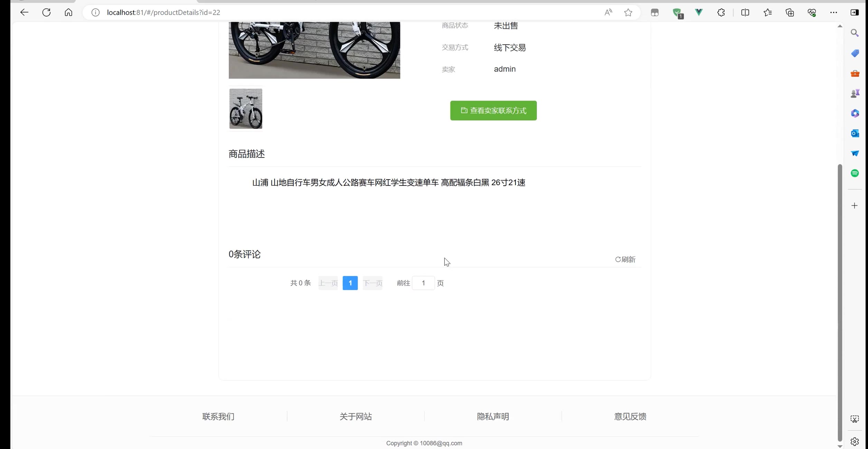The image size is (868, 449).
Task: Go to browser home page icon
Action: (x=68, y=12)
